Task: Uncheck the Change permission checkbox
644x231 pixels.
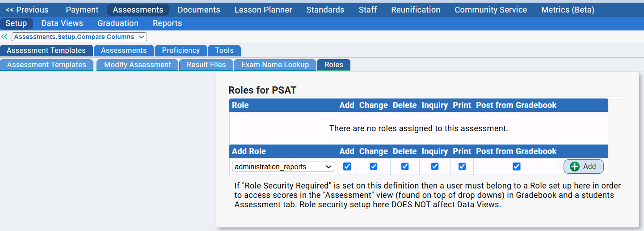Action: (x=374, y=167)
